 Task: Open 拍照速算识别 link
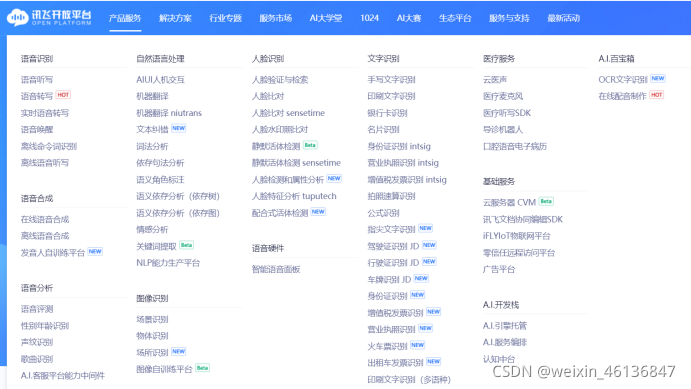391,196
